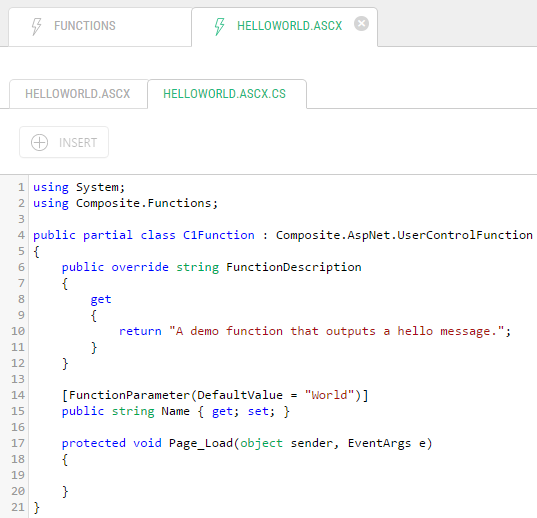Click the plus circle Insert icon
Viewport: 537px width, 518px height.
(39, 142)
